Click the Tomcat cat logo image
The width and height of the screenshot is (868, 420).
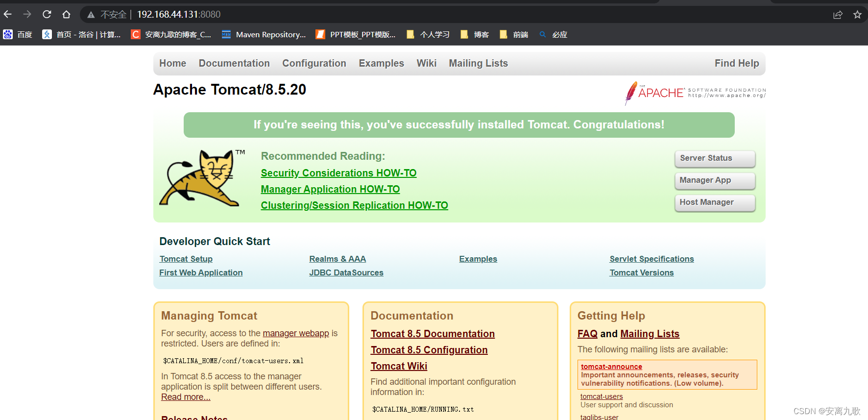202,177
